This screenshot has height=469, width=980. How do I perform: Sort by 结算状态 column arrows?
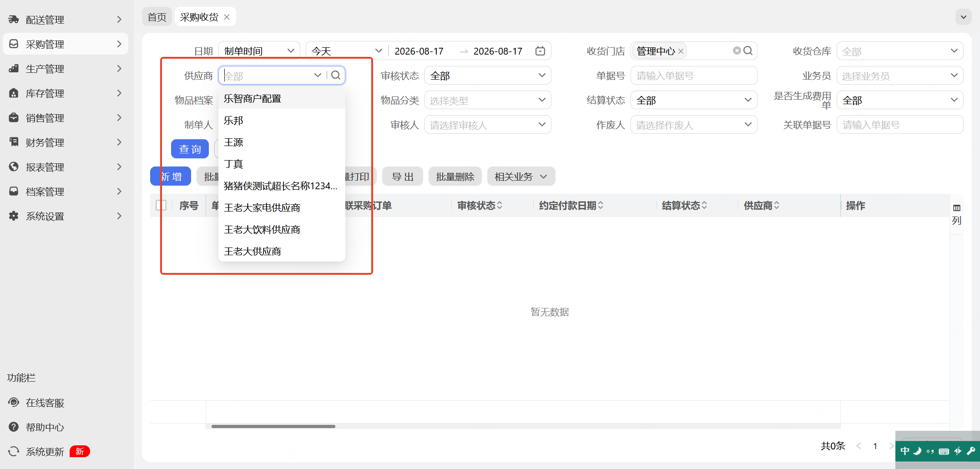pyautogui.click(x=704, y=206)
